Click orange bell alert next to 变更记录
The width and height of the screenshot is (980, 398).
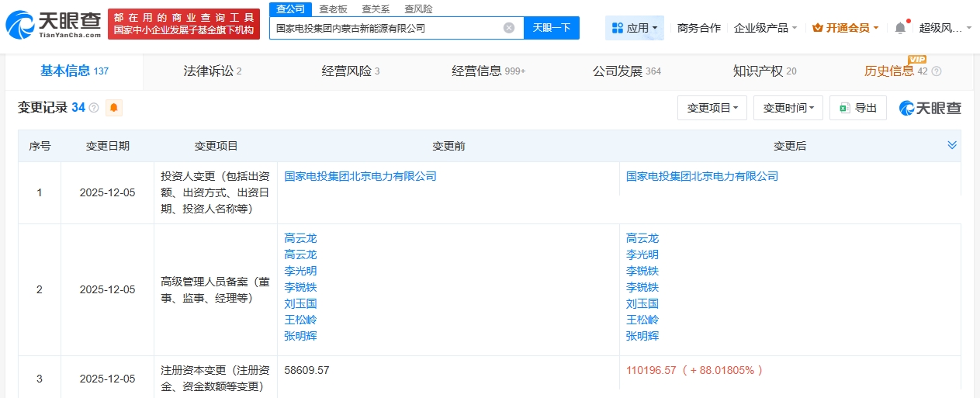point(114,108)
